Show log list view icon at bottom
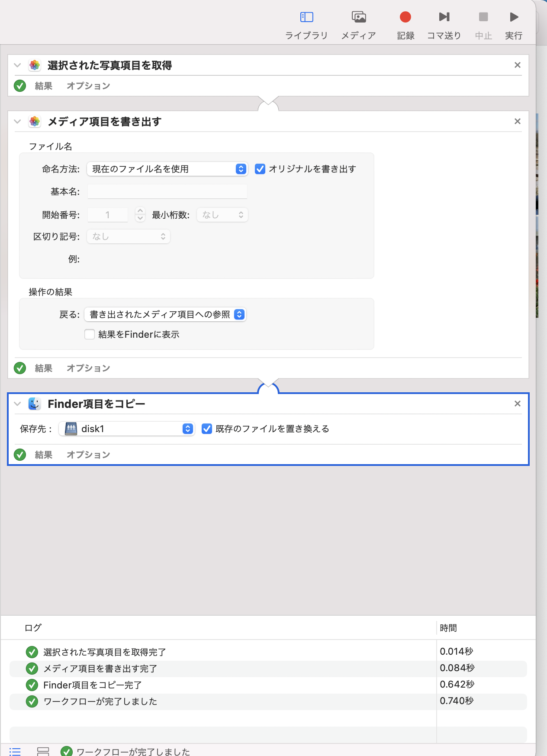The image size is (547, 756). point(15,751)
